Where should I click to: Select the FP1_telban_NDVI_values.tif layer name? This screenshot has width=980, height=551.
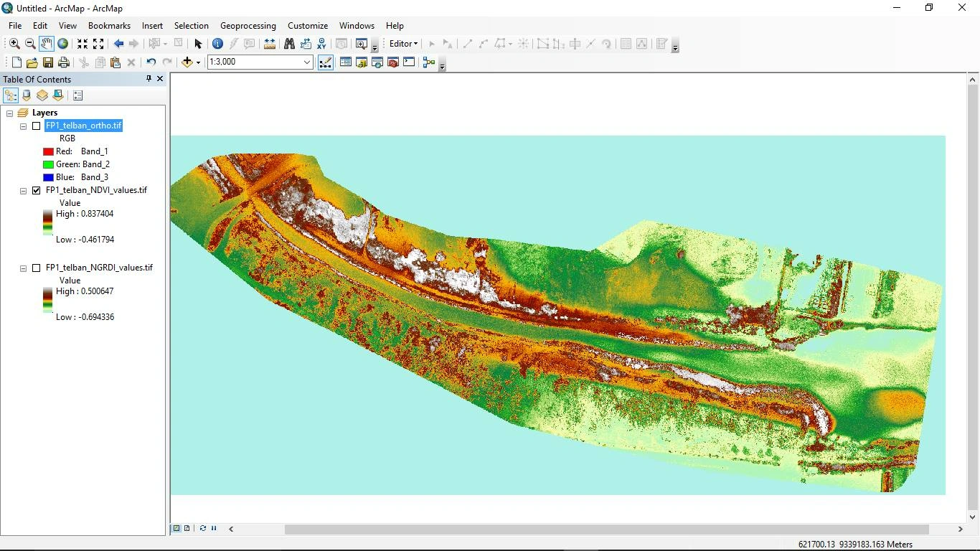(x=96, y=190)
